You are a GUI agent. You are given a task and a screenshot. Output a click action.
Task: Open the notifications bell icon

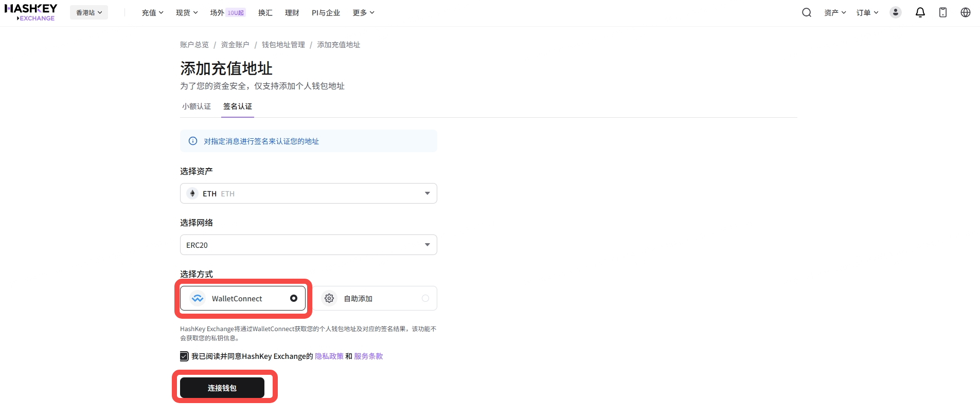(x=920, y=12)
